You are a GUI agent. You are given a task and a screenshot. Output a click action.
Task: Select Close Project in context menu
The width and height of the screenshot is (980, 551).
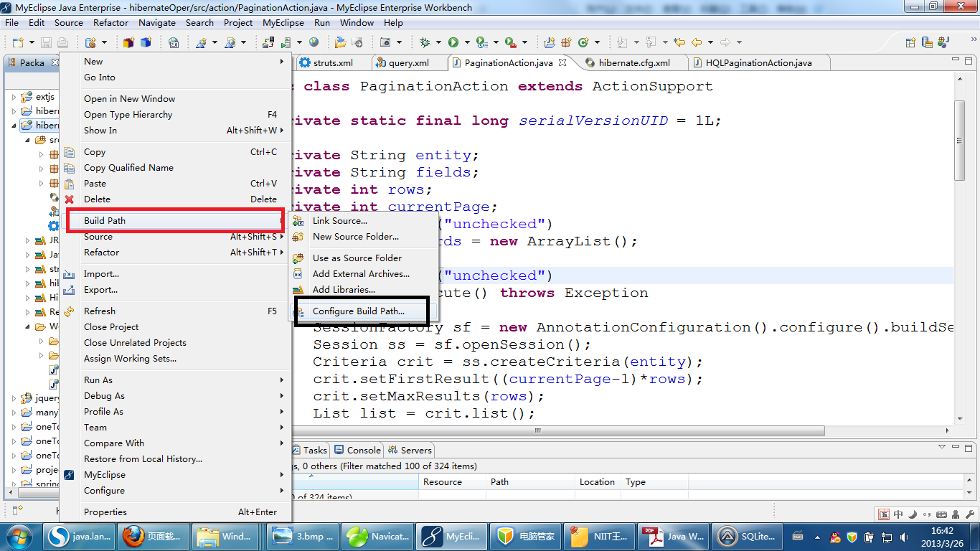point(174,326)
